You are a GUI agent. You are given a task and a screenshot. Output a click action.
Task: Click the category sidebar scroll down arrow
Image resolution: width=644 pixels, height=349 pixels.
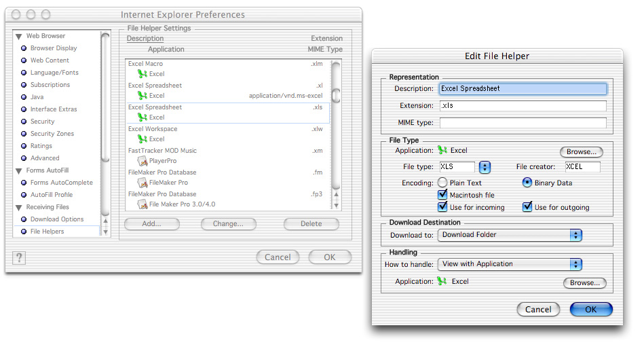(x=106, y=232)
